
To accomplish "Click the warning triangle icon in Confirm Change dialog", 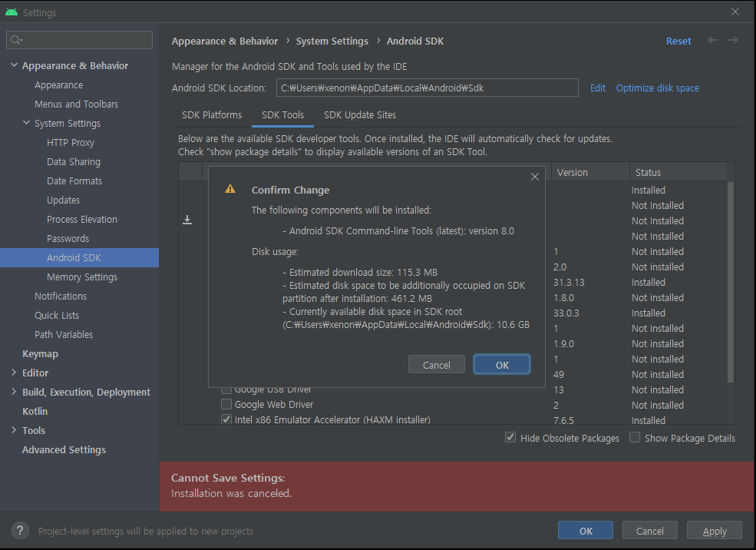I will point(230,189).
